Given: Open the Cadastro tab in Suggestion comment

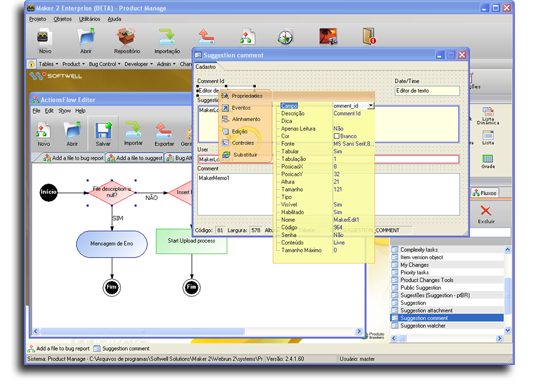Looking at the screenshot, I should tap(206, 67).
